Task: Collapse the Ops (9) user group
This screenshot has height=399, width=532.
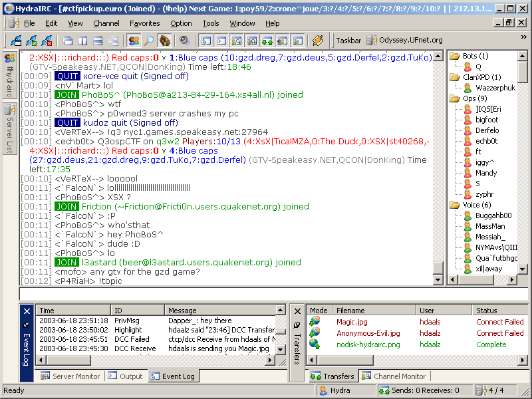Action: tap(454, 98)
